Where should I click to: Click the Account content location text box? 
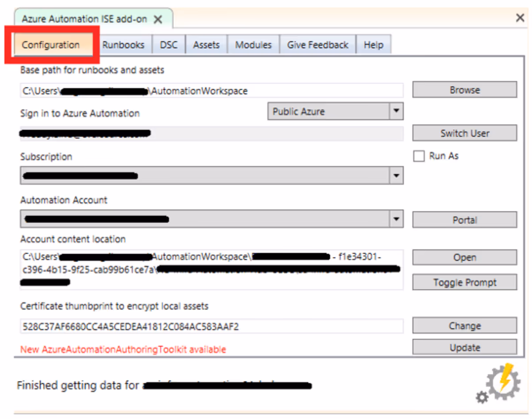pos(212,269)
